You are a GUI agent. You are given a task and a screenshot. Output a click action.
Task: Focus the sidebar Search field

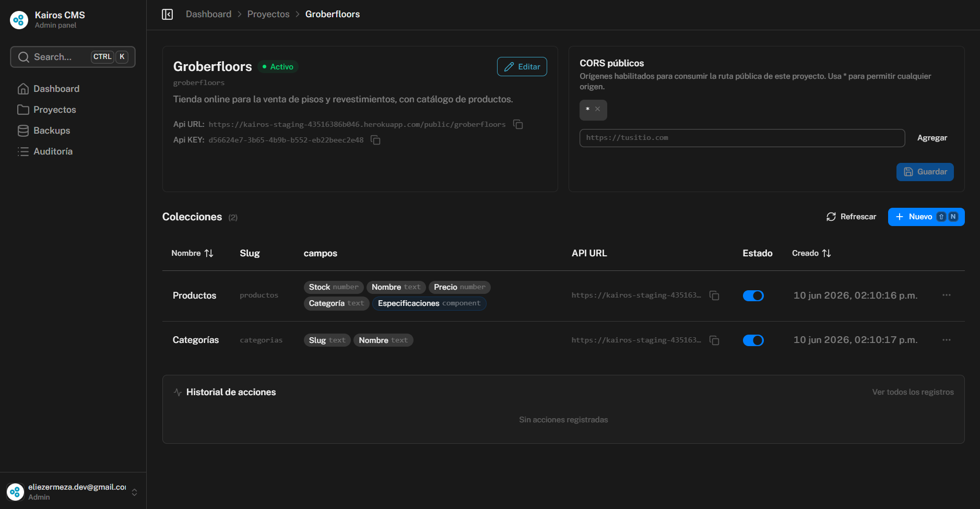pos(73,57)
